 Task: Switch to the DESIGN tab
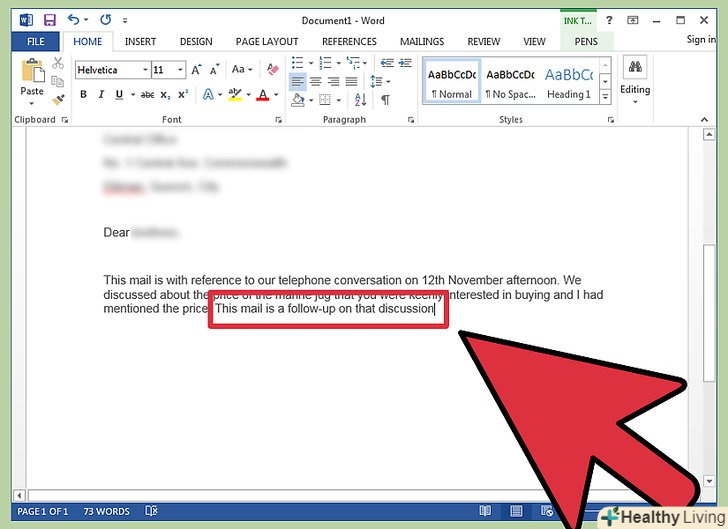coord(196,42)
